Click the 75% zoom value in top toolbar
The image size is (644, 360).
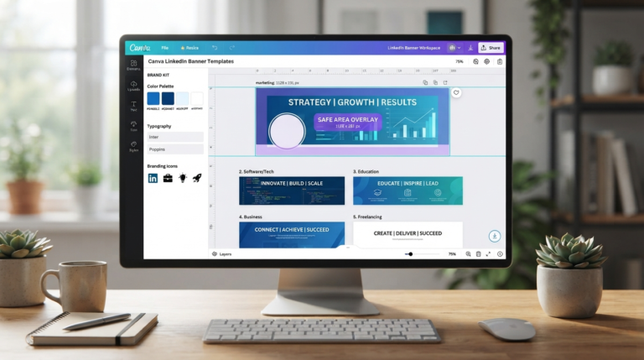click(460, 61)
